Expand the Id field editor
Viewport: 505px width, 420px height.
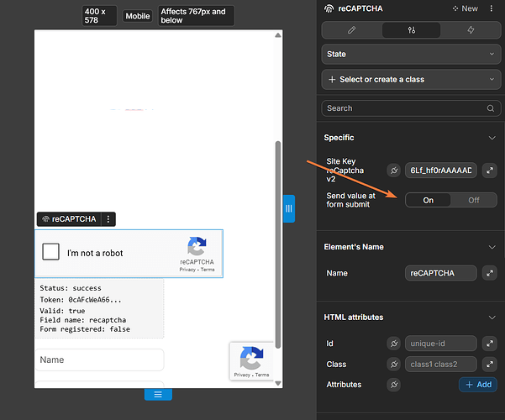pos(490,344)
